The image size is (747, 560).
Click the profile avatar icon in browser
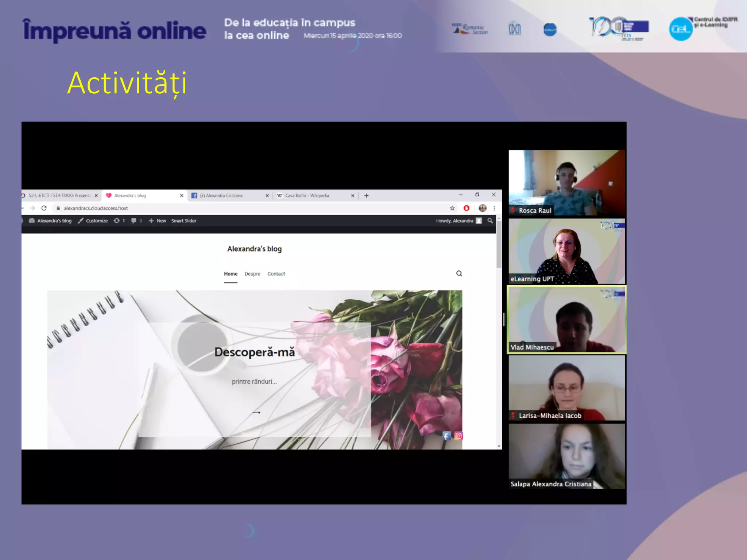click(482, 208)
